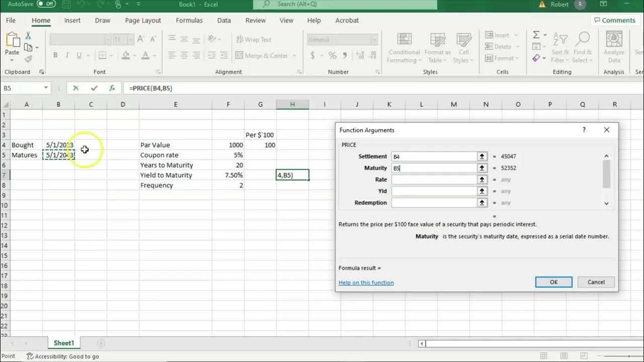The width and height of the screenshot is (644, 362).
Task: Click the Paste clipboard icon
Action: click(x=12, y=40)
